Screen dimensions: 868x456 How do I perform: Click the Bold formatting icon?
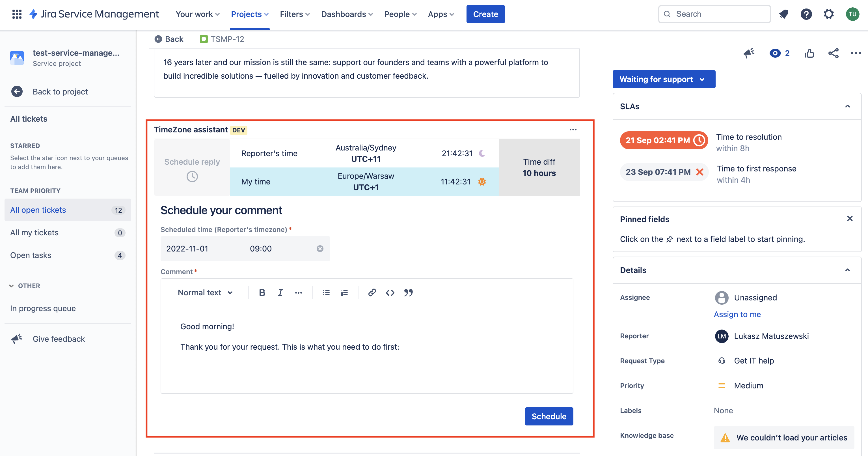[x=262, y=292]
